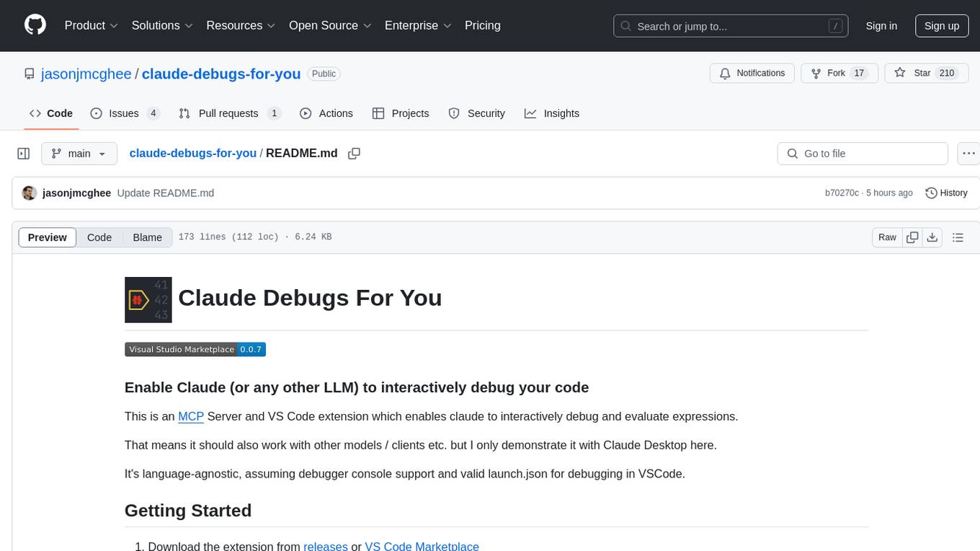Copy raw file contents

tap(912, 237)
